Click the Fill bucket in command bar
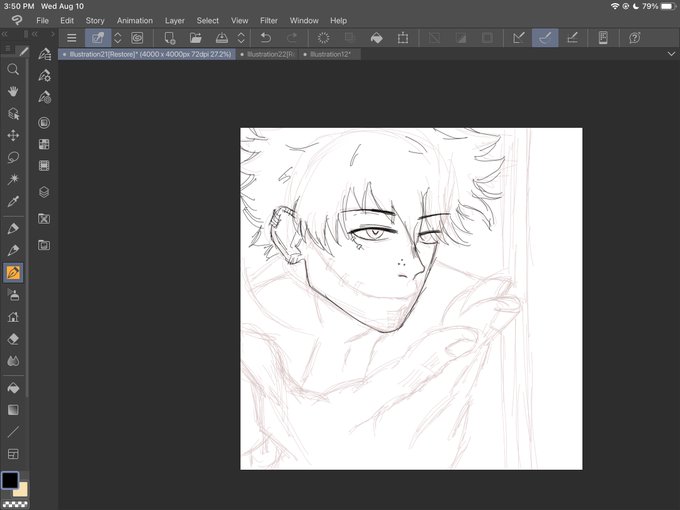The height and width of the screenshot is (510, 680). click(376, 38)
